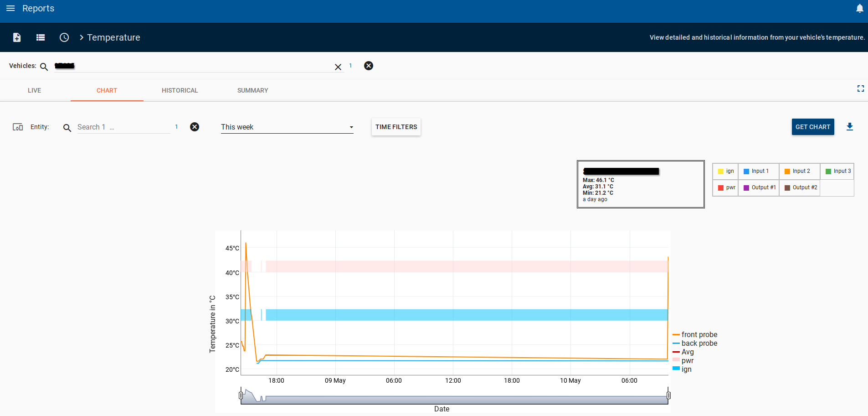Click the Avg: 31.1 °C statistic
Viewport: 868px width, 416px height.
click(x=598, y=187)
